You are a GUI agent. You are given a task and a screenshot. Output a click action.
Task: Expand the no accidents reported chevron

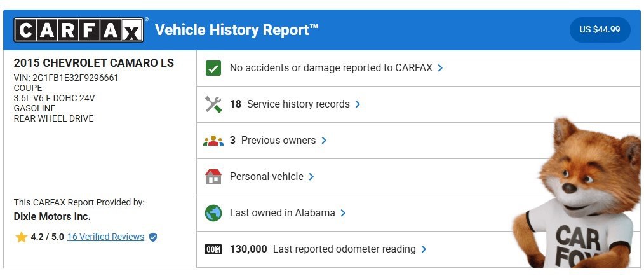pos(440,67)
